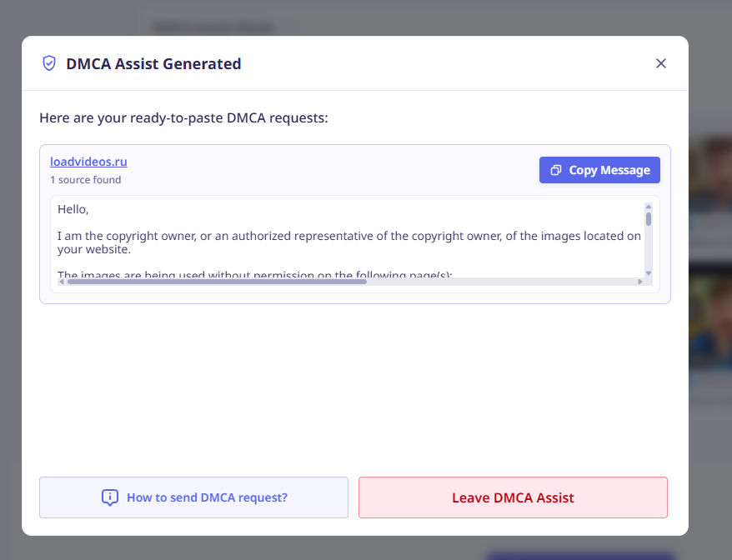The width and height of the screenshot is (732, 560).
Task: Click message box horizontal scrollbar left arrow
Action: [x=62, y=282]
